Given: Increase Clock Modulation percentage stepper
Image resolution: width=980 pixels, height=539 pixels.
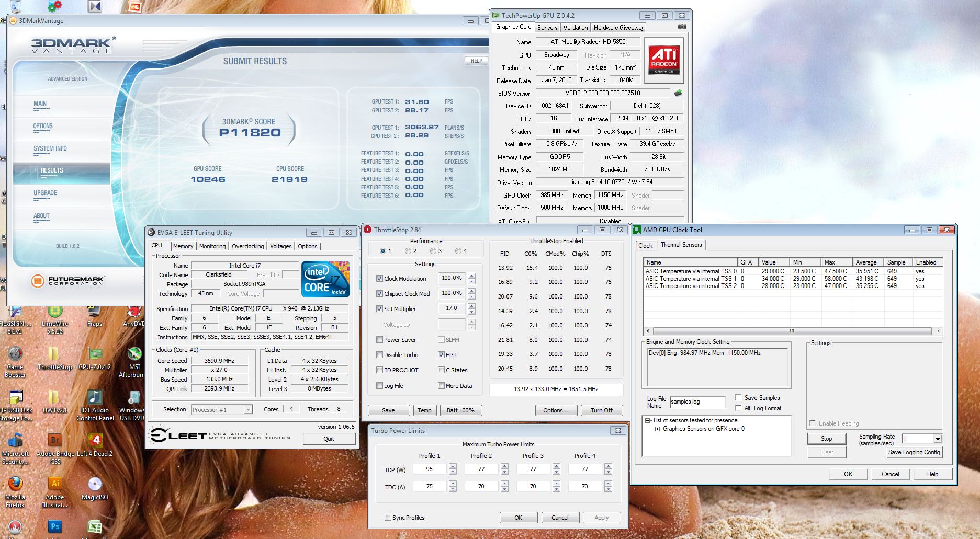Looking at the screenshot, I should [471, 276].
